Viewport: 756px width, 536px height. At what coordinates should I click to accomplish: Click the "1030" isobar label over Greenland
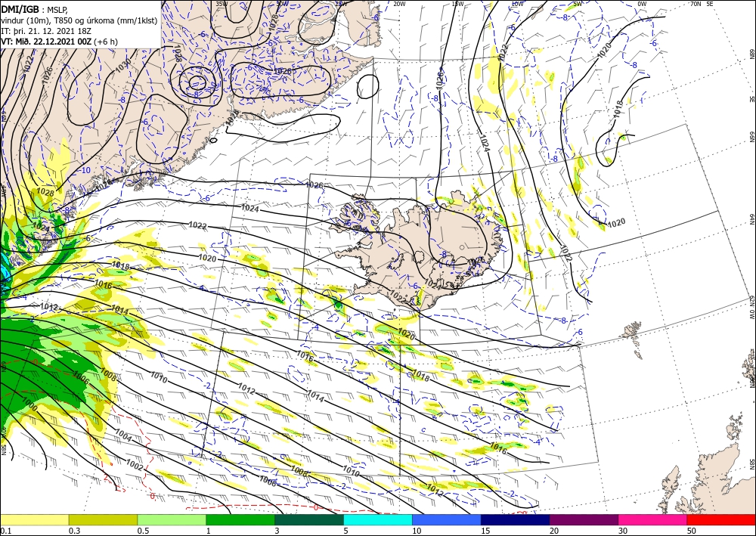coord(123,66)
